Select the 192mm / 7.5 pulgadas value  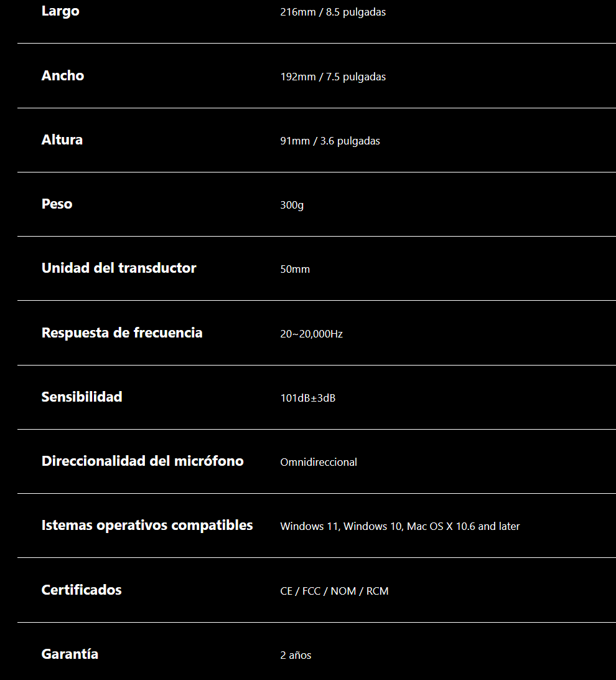[x=333, y=77]
